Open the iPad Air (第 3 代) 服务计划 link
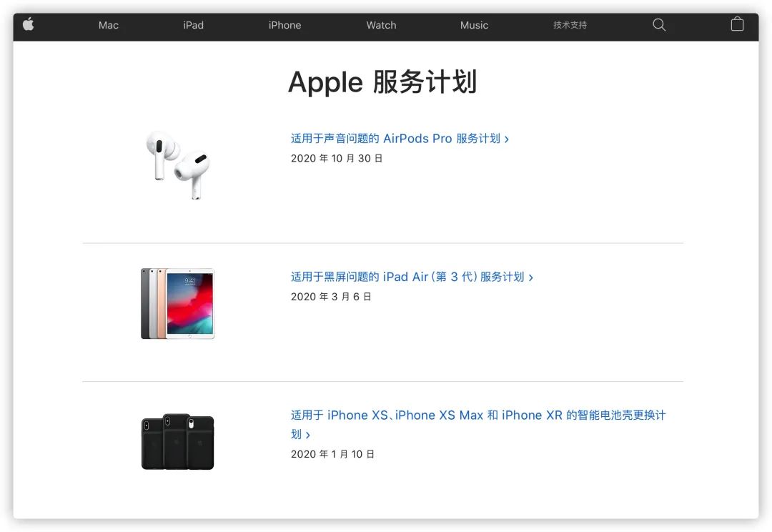The width and height of the screenshot is (772, 532). [412, 277]
